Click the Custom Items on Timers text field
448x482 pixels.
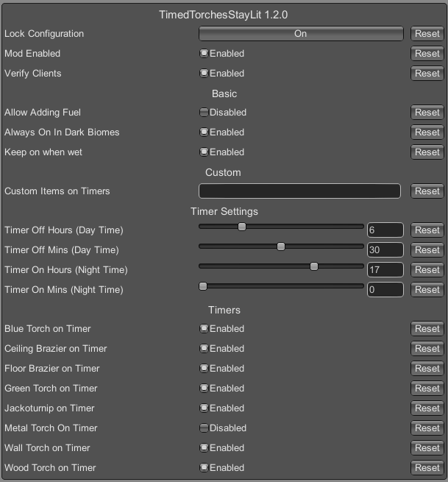[x=299, y=191]
